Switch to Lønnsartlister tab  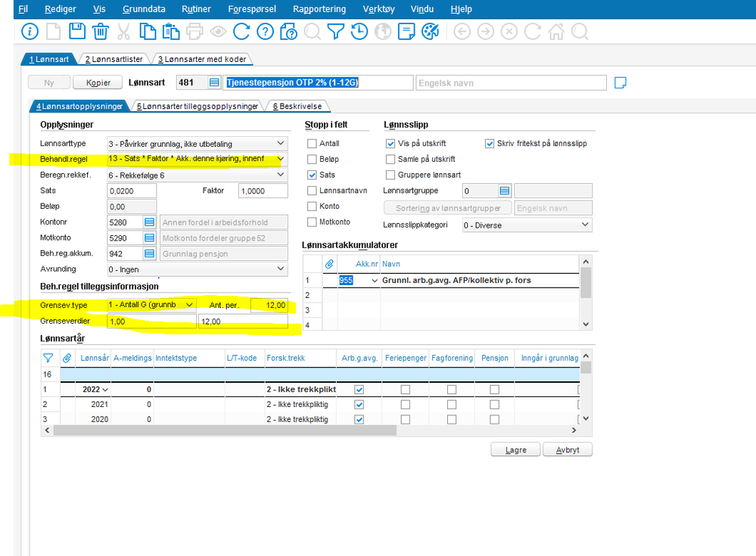coord(114,59)
